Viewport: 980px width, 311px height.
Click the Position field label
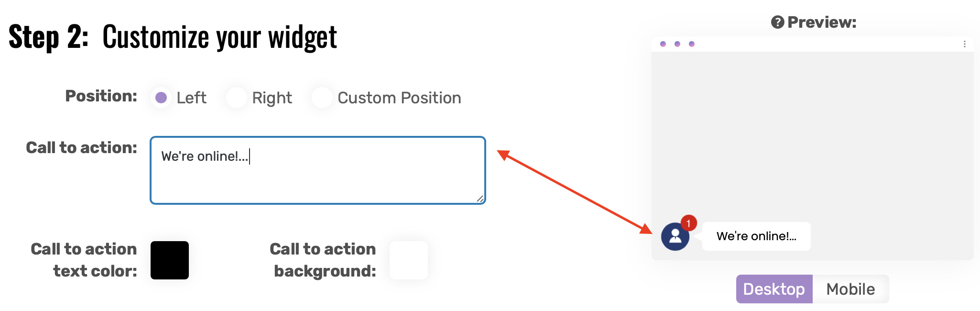point(100,96)
